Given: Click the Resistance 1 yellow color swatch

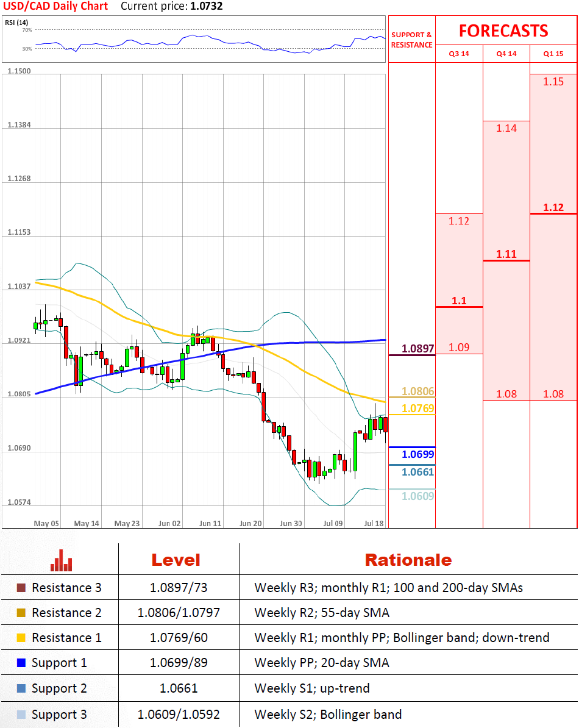Looking at the screenshot, I should pyautogui.click(x=21, y=638).
